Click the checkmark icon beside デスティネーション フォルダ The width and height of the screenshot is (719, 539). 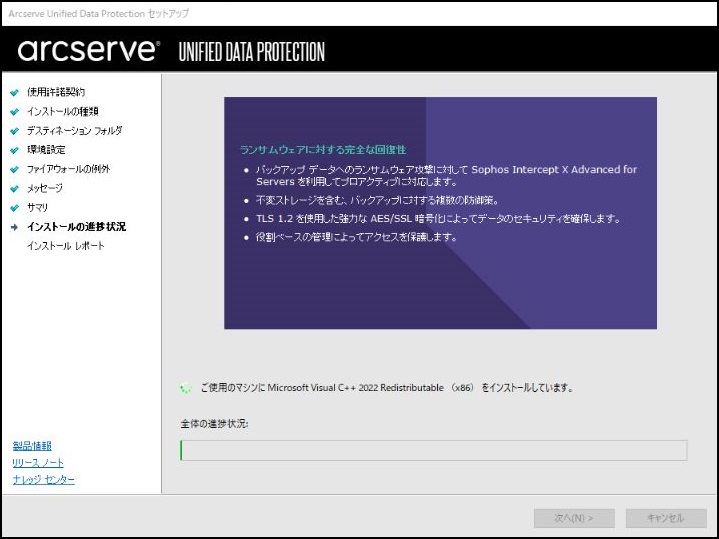(14, 131)
